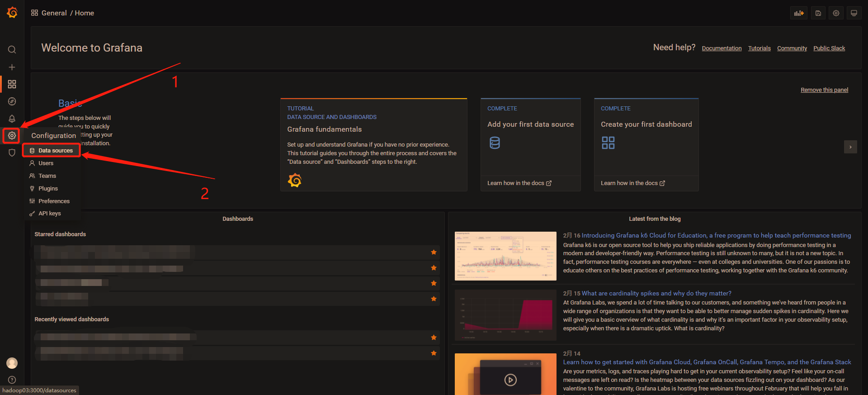This screenshot has height=395, width=868.
Task: Open the Public Slack link
Action: (x=829, y=48)
